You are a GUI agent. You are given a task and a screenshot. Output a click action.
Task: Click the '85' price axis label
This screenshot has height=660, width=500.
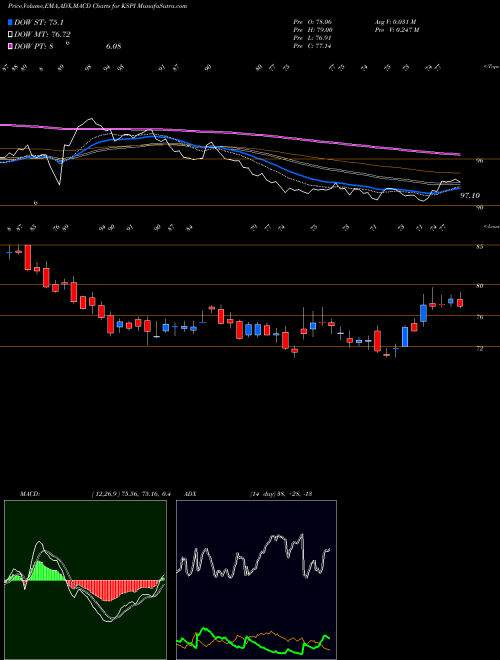479,247
